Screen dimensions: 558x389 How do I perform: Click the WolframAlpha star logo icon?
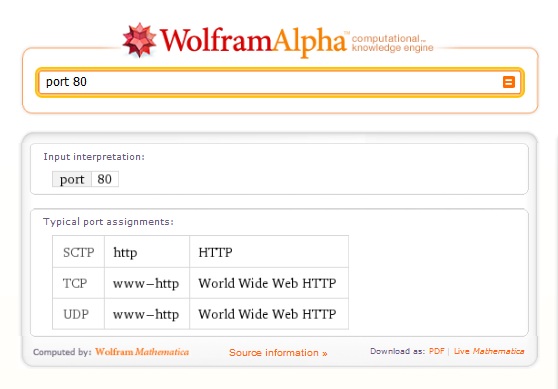139,40
